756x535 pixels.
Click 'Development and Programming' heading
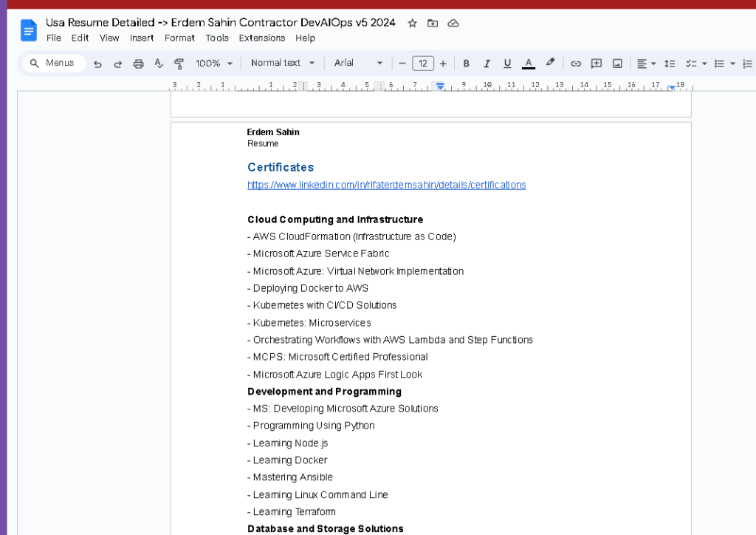click(x=325, y=391)
